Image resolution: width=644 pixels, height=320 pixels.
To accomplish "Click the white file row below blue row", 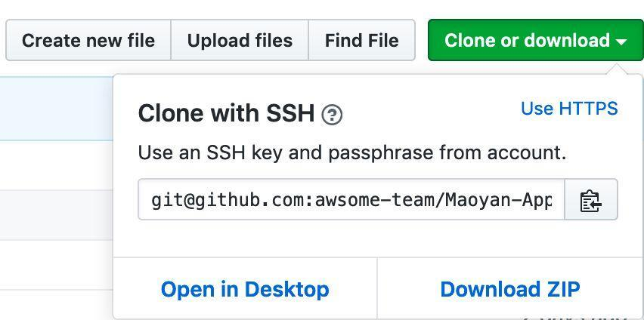I will pyautogui.click(x=57, y=165).
